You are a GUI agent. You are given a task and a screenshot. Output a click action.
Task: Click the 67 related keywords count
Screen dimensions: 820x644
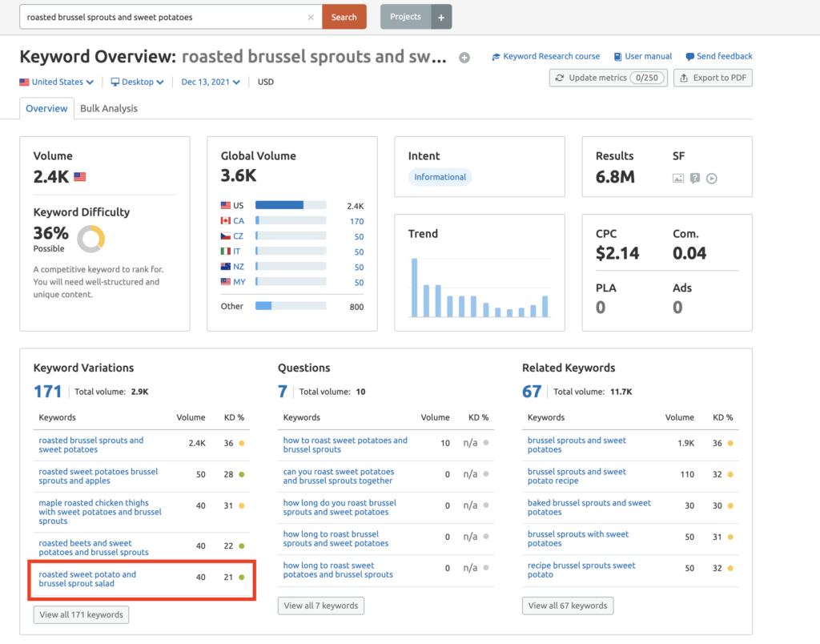pyautogui.click(x=532, y=392)
